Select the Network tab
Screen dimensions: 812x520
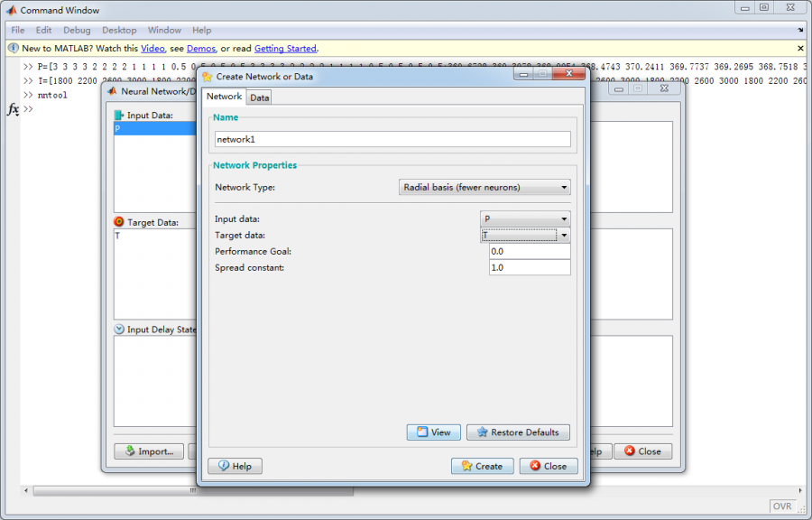tap(224, 97)
